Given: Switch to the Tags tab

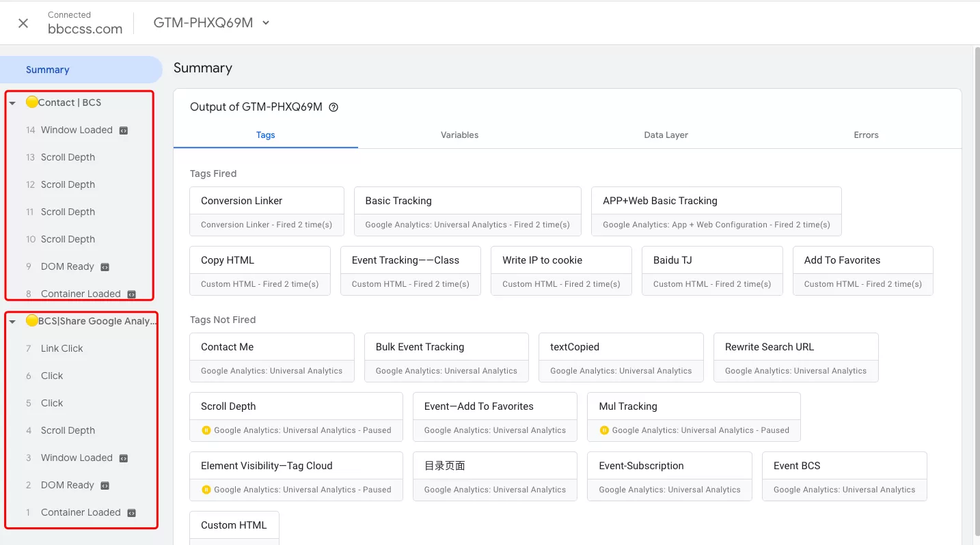Looking at the screenshot, I should pyautogui.click(x=266, y=135).
